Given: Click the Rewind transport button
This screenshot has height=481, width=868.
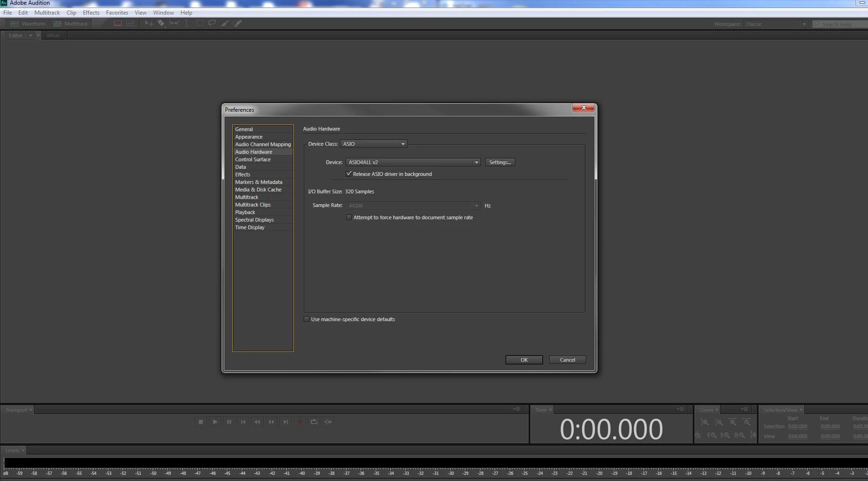Looking at the screenshot, I should (x=257, y=422).
